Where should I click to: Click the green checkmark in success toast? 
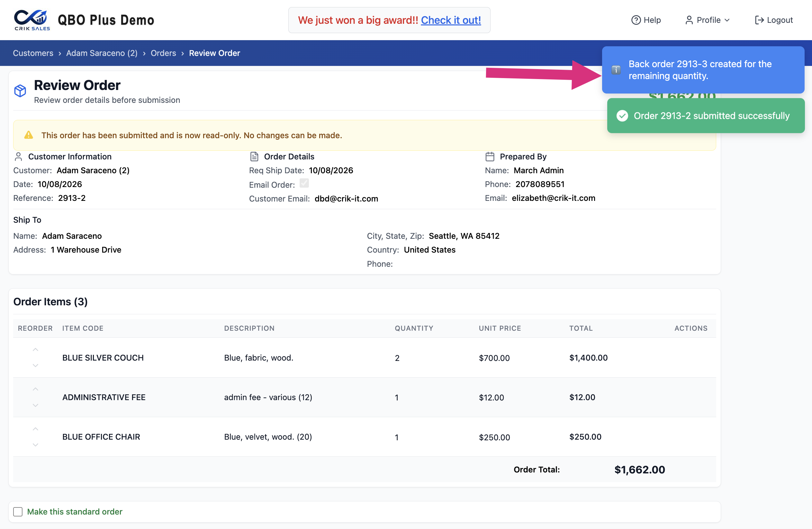pos(622,116)
